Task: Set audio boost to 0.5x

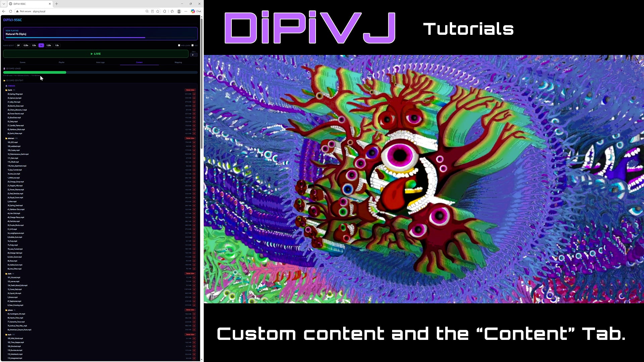Action: [x=34, y=45]
